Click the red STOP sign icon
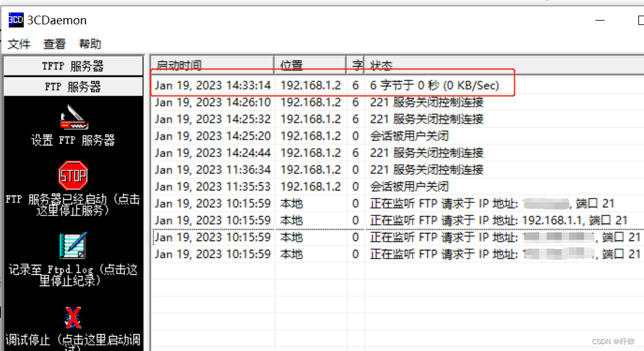This screenshot has height=351, width=644. pyautogui.click(x=73, y=176)
